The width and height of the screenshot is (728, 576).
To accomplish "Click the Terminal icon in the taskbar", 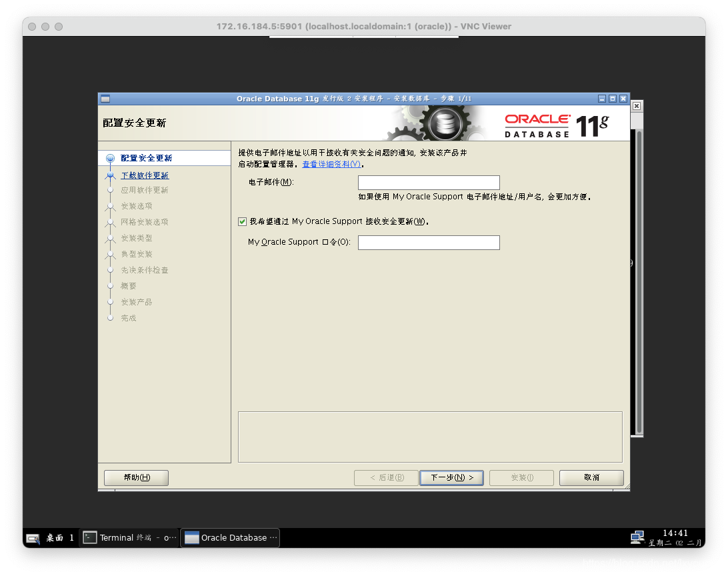I will pyautogui.click(x=89, y=537).
